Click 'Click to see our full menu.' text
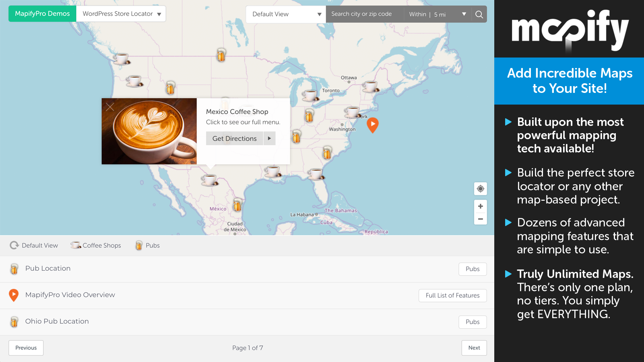The image size is (644, 362). tap(243, 122)
